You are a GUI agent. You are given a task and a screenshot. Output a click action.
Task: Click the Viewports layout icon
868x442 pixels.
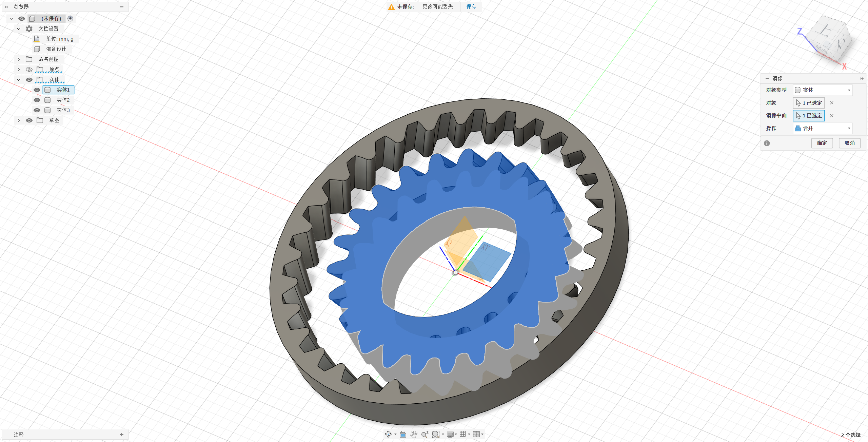pyautogui.click(x=476, y=434)
